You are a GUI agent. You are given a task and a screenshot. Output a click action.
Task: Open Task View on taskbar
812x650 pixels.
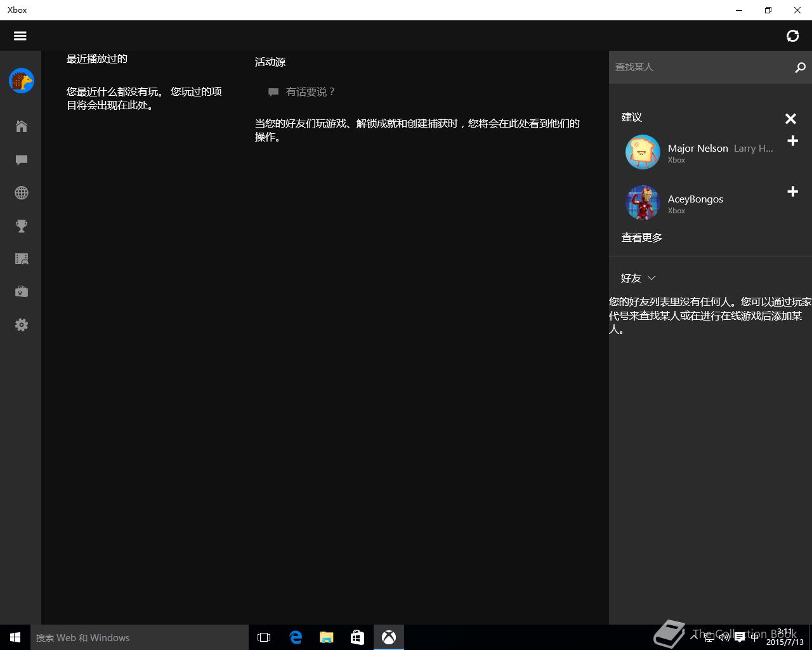(x=264, y=637)
